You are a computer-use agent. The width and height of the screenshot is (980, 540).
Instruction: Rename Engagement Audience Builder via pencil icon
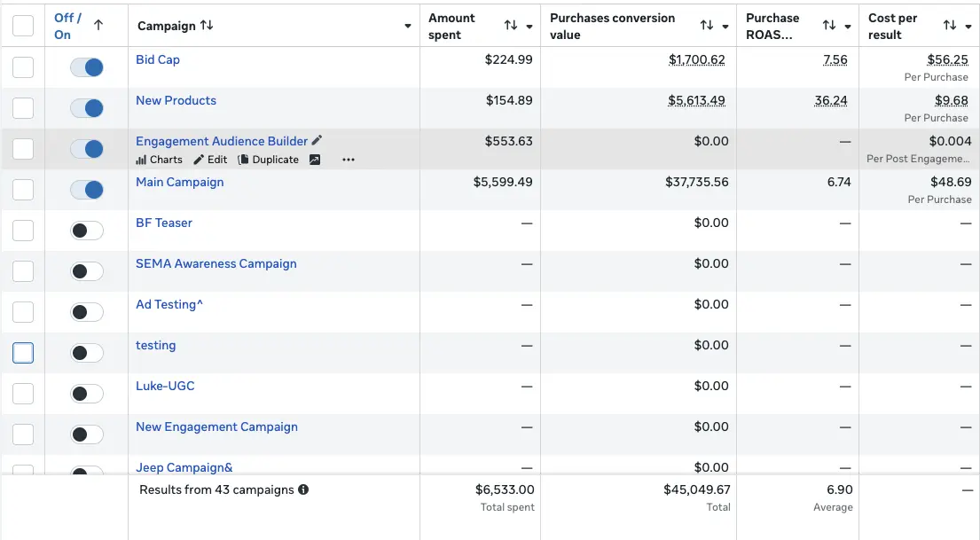pos(318,141)
